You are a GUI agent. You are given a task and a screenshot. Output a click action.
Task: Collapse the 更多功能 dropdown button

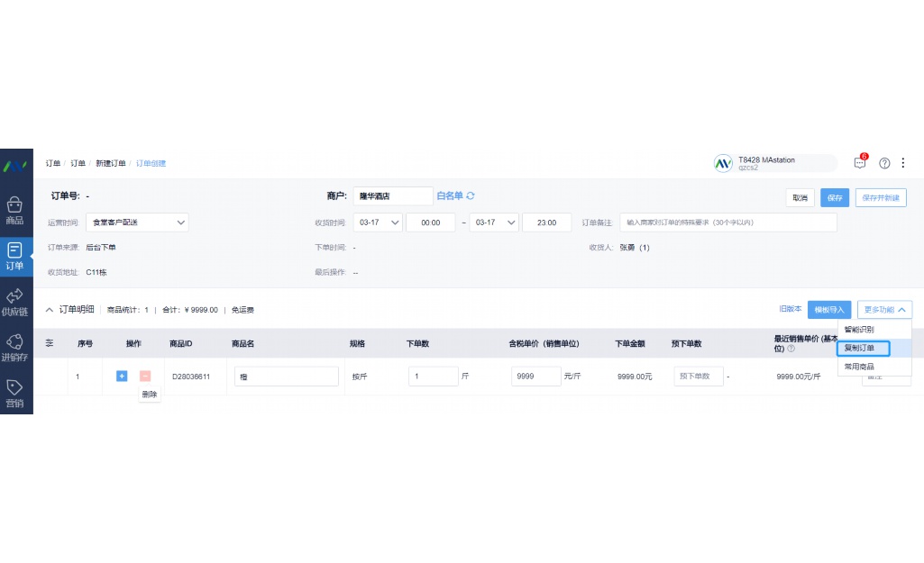884,310
